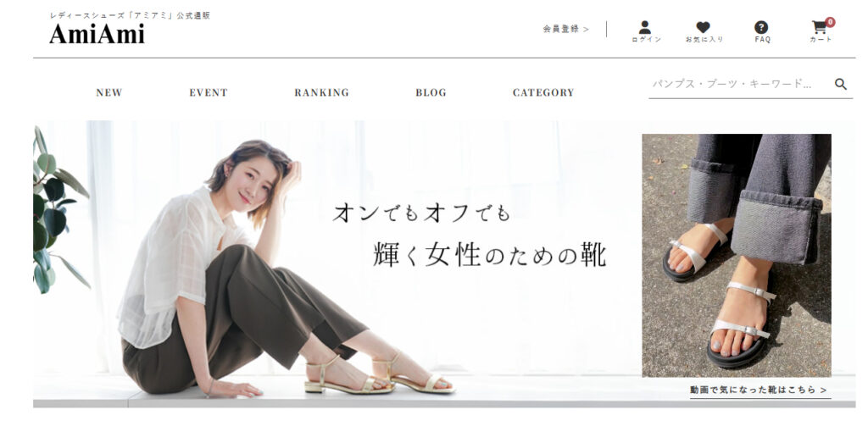Click the 会員登録 registration link
Image resolution: width=868 pixels, height=443 pixels.
coord(565,30)
